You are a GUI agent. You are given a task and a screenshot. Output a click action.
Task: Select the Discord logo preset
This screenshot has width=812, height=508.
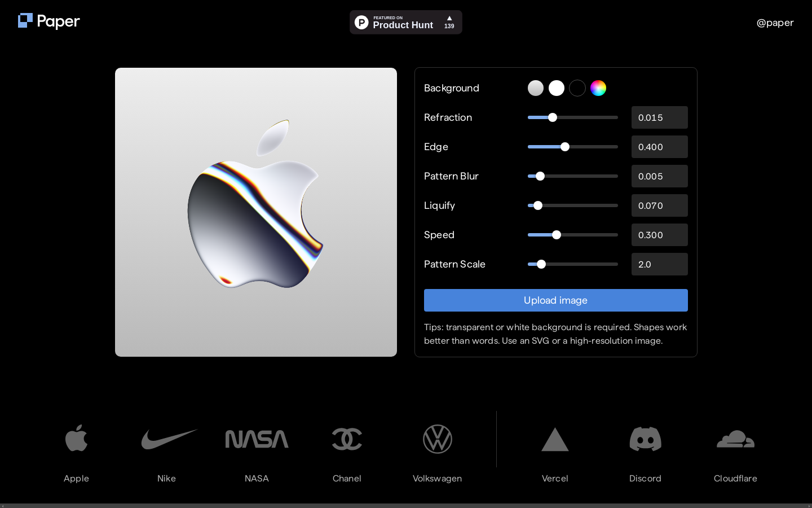click(x=645, y=439)
